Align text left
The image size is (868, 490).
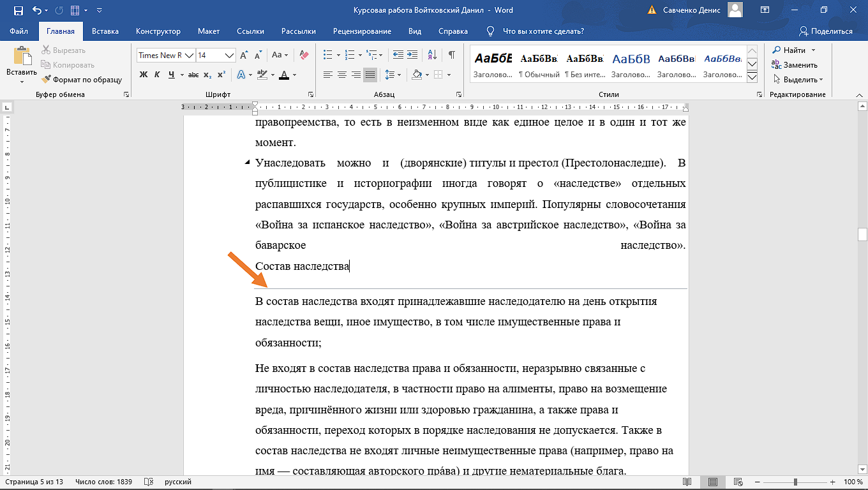328,75
